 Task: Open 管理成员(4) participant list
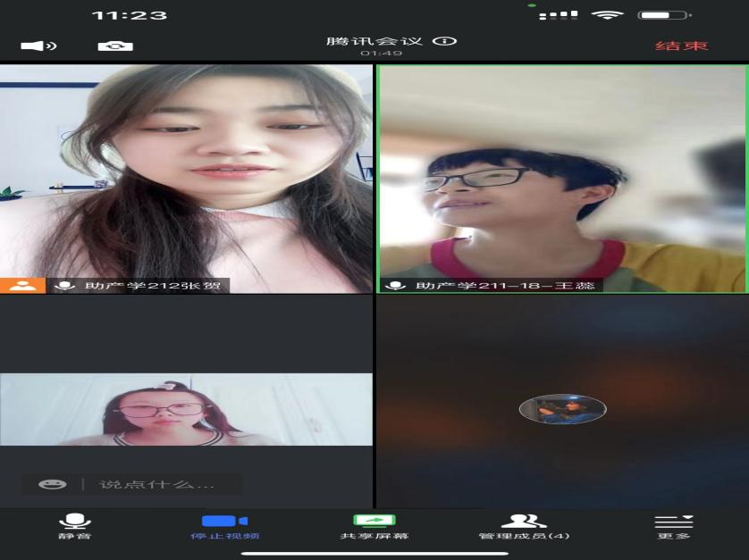point(524,526)
